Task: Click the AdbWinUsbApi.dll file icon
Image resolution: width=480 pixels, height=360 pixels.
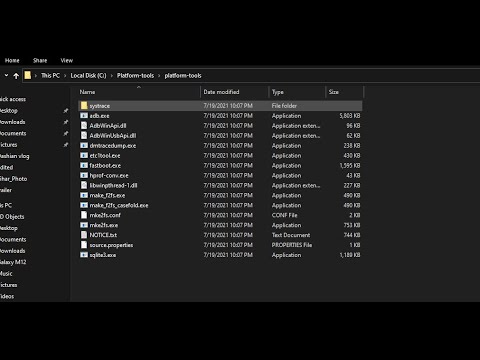Action: [84, 136]
